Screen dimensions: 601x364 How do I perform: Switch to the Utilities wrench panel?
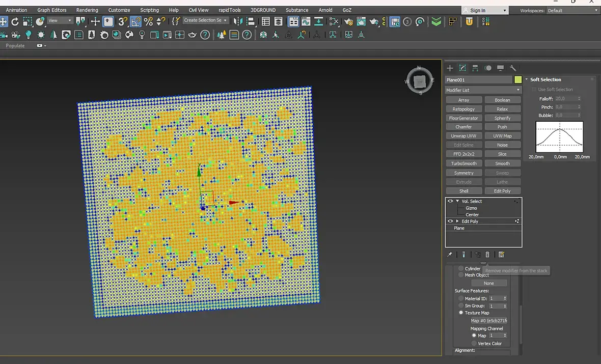point(513,68)
